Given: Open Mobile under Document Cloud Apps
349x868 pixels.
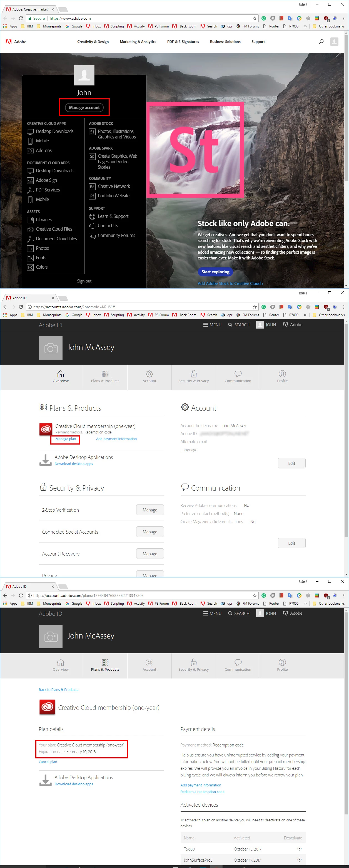Looking at the screenshot, I should coord(38,200).
